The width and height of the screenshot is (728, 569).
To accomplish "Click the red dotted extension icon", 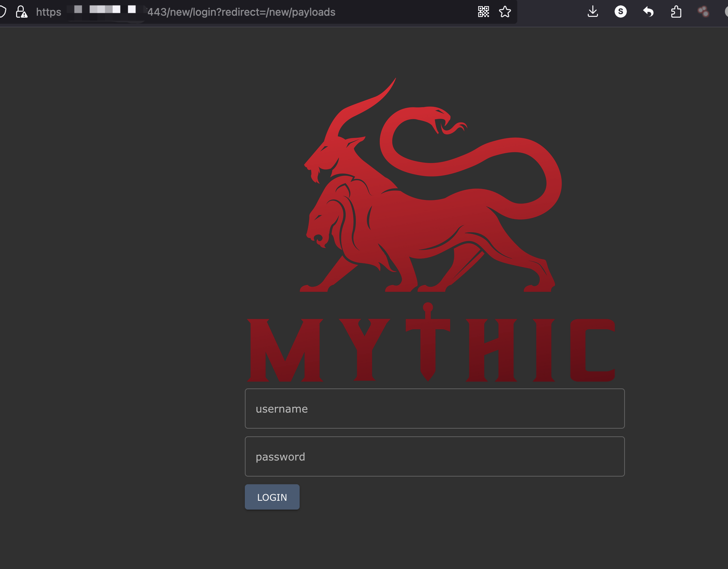I will point(703,12).
